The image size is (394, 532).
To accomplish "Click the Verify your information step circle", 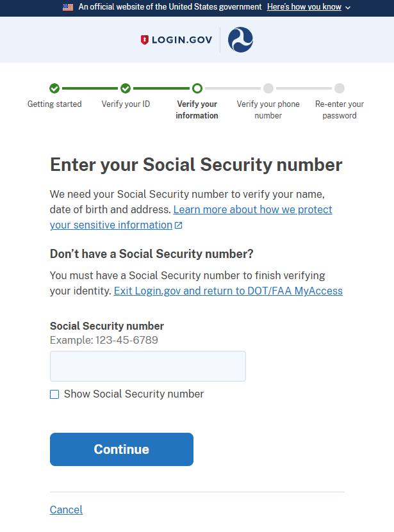I will point(197,88).
